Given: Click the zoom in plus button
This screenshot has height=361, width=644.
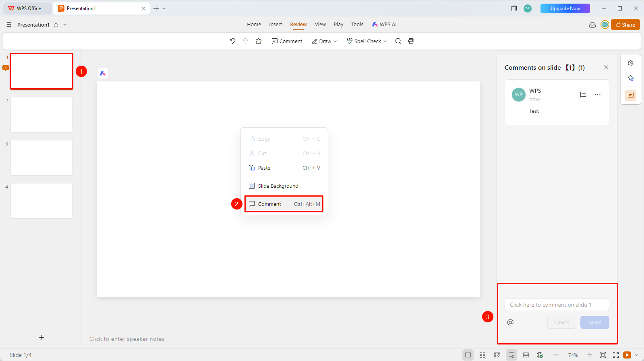Looking at the screenshot, I should pyautogui.click(x=590, y=355).
